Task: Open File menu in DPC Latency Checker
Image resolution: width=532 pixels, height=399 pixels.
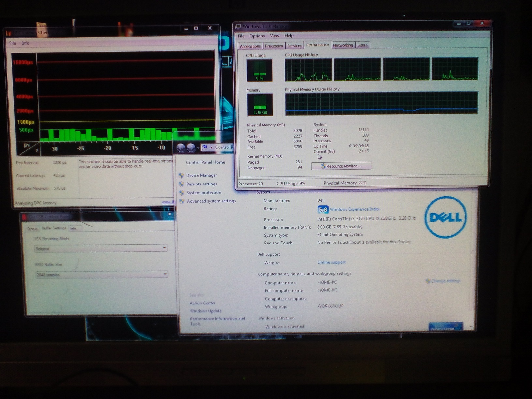Action: point(13,43)
